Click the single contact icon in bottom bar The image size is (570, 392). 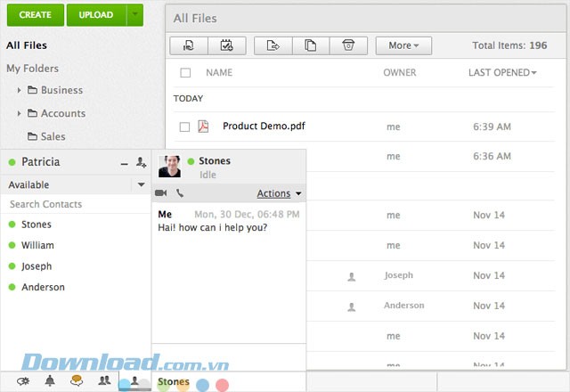tap(134, 381)
